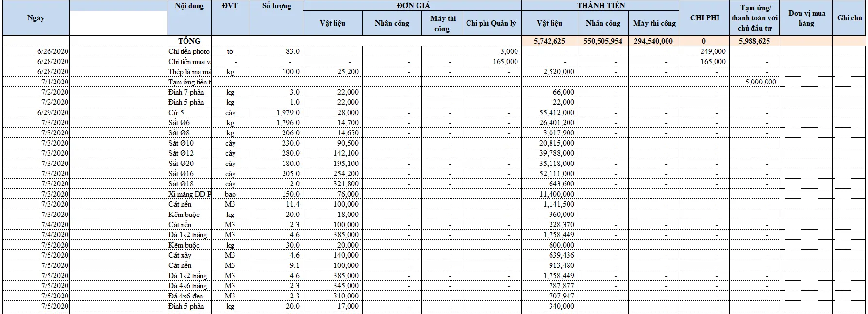Viewport: 868px width, 314px height.
Task: Click the TỔNG row label cell
Action: (189, 41)
